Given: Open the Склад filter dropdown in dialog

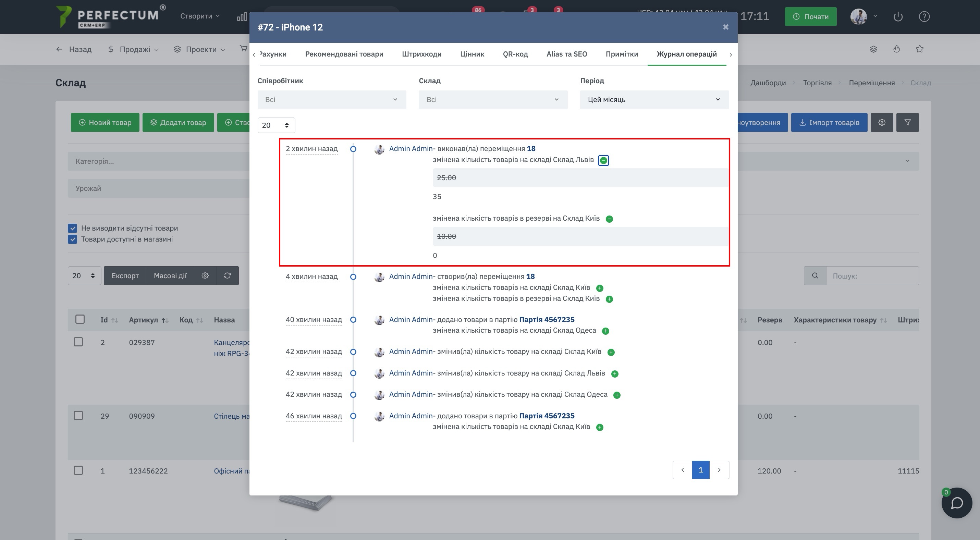Looking at the screenshot, I should pyautogui.click(x=493, y=100).
